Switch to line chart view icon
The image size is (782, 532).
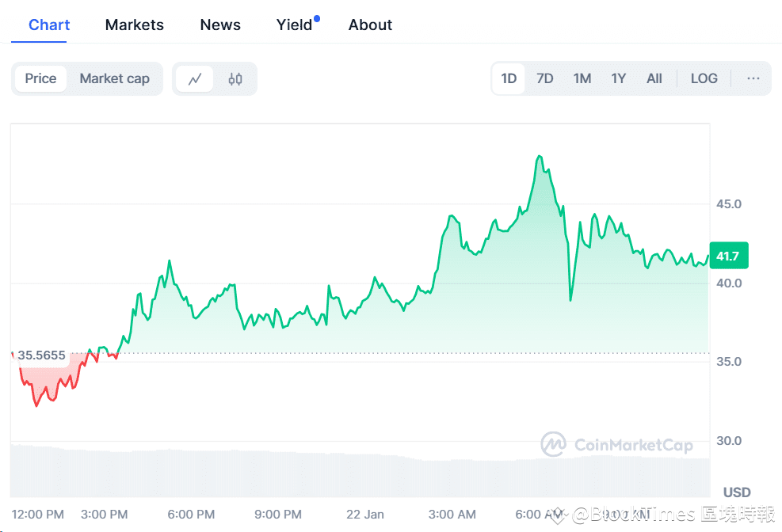(195, 79)
